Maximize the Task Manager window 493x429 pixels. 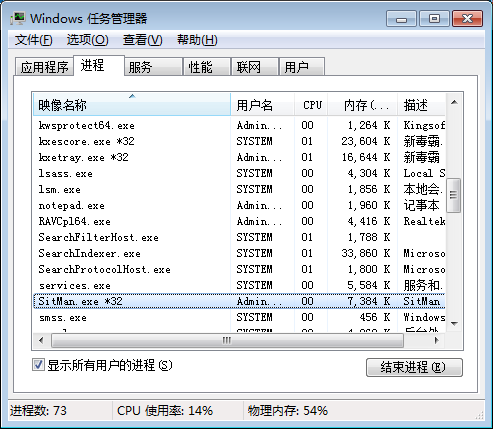pyautogui.click(x=434, y=18)
